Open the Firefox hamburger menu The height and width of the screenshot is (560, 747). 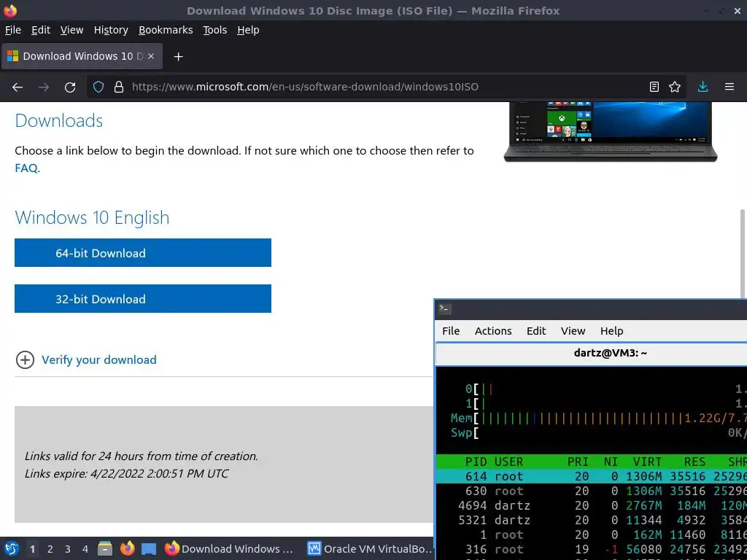click(x=729, y=87)
